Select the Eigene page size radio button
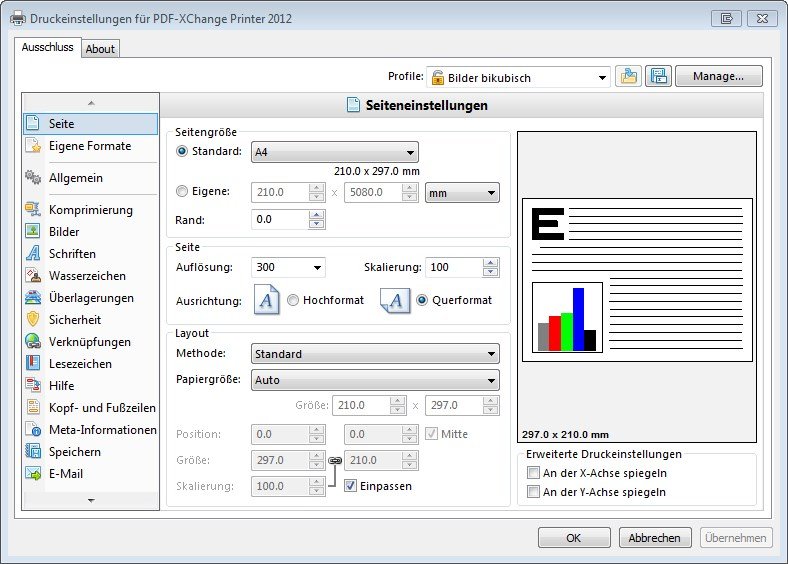 click(x=182, y=192)
